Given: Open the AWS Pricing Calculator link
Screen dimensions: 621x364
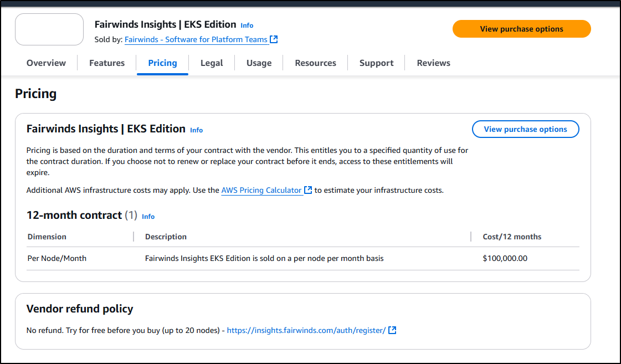Looking at the screenshot, I should [261, 190].
